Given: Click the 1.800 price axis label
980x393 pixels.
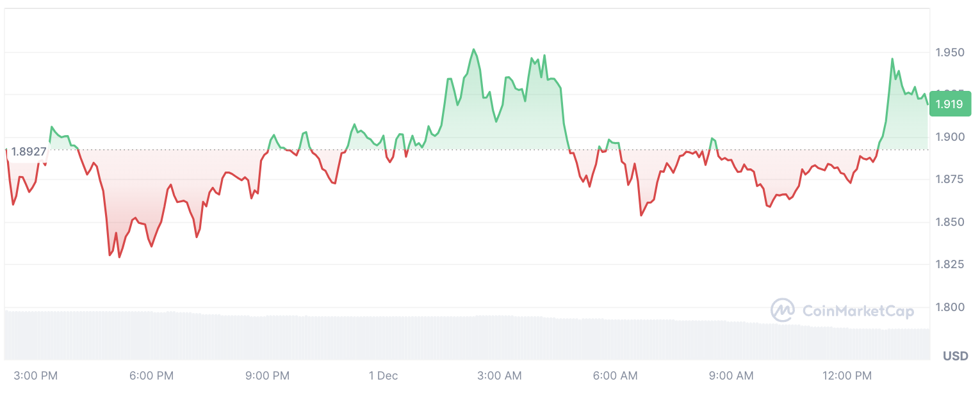Looking at the screenshot, I should (949, 307).
